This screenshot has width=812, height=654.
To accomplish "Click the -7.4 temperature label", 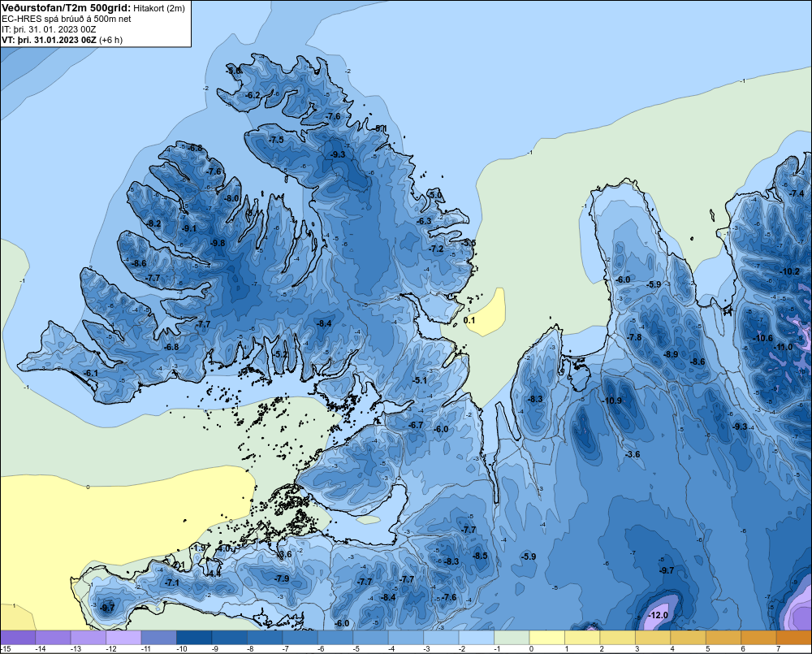I will 797,193.
